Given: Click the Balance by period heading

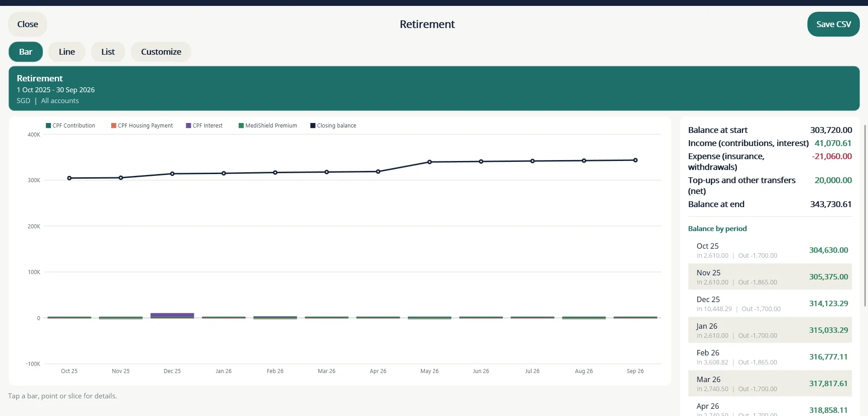Looking at the screenshot, I should [x=717, y=229].
